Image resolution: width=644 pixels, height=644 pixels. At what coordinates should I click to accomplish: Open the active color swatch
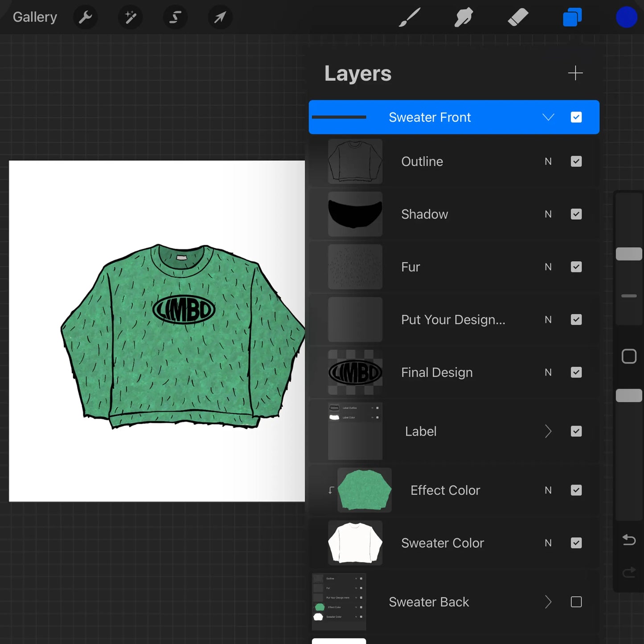click(626, 17)
